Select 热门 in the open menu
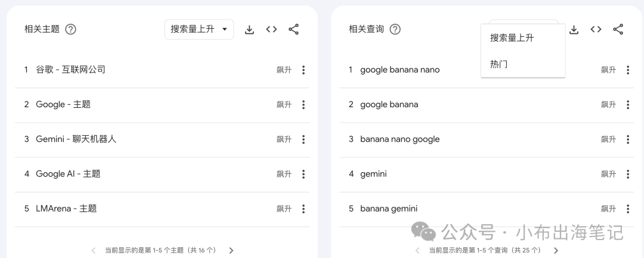Image resolution: width=644 pixels, height=258 pixels. tap(499, 64)
